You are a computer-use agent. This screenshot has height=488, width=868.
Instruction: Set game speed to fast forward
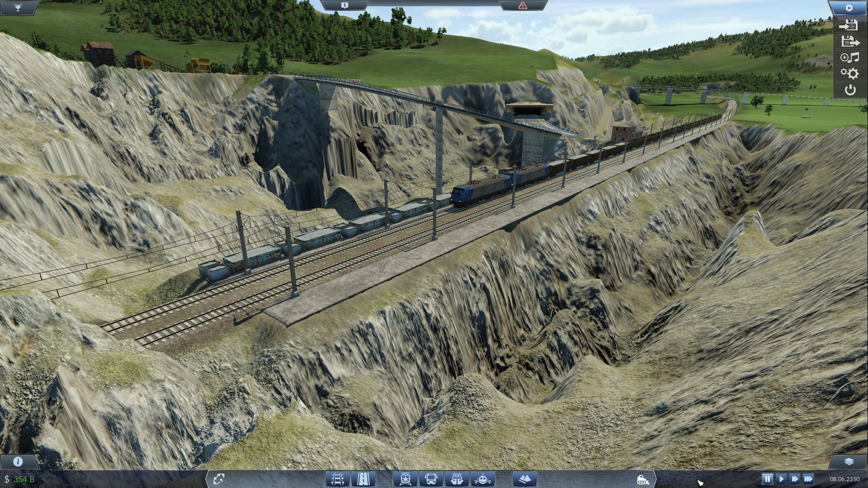tap(794, 479)
